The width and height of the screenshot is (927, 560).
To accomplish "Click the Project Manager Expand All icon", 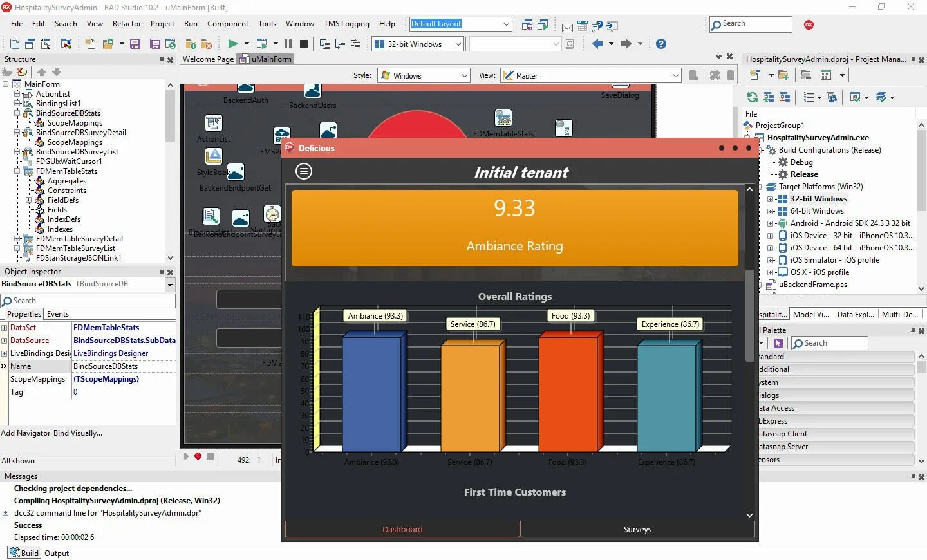I will [x=769, y=97].
